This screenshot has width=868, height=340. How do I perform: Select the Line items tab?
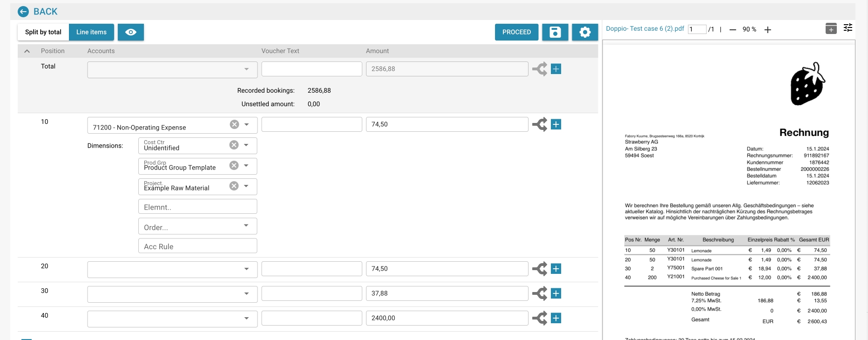[x=91, y=32]
